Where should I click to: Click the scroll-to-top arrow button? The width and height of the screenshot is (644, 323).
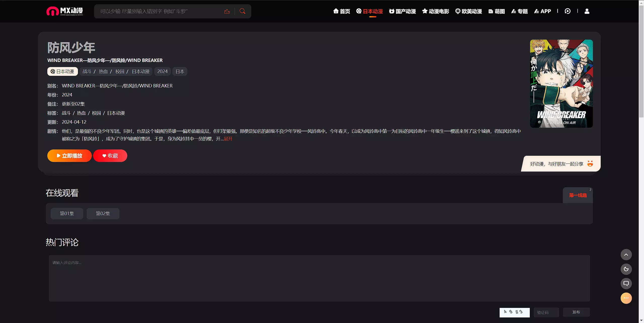pos(626,255)
